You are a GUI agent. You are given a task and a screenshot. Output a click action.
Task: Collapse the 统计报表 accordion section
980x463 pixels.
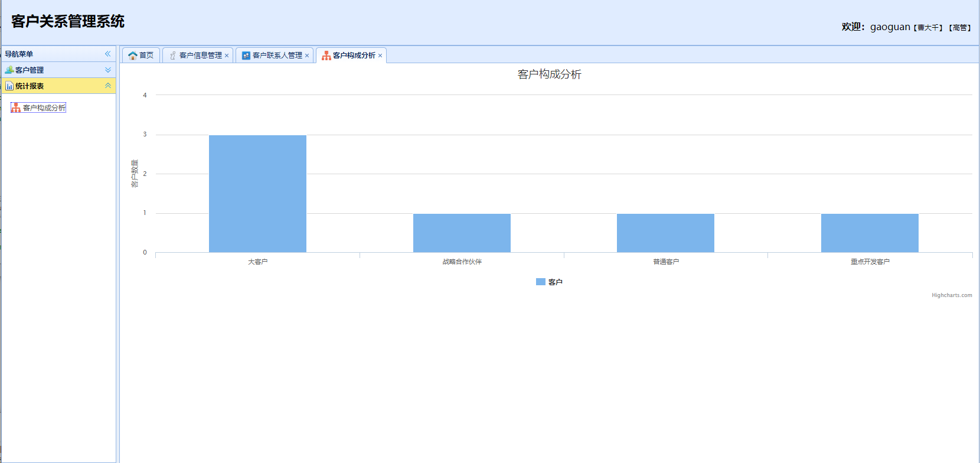tap(108, 86)
